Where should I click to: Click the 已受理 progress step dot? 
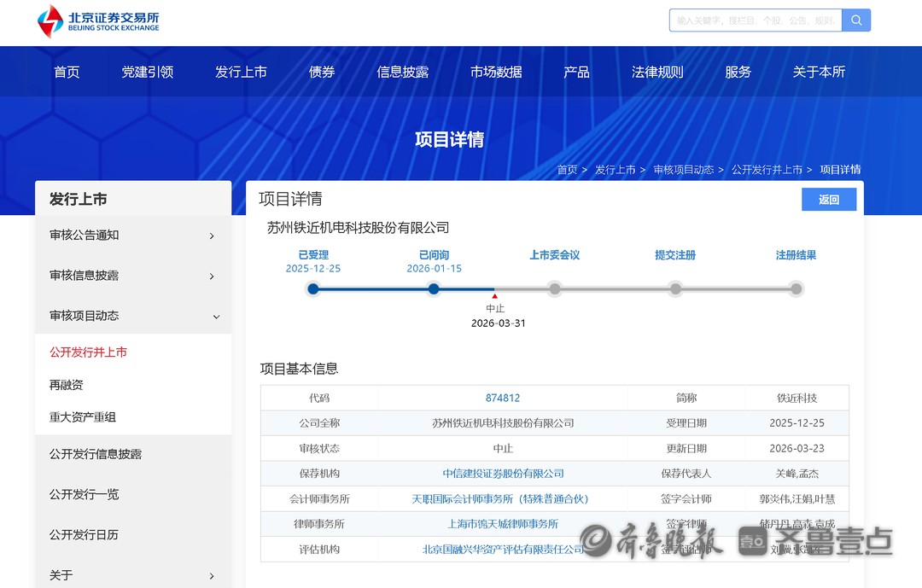[313, 289]
